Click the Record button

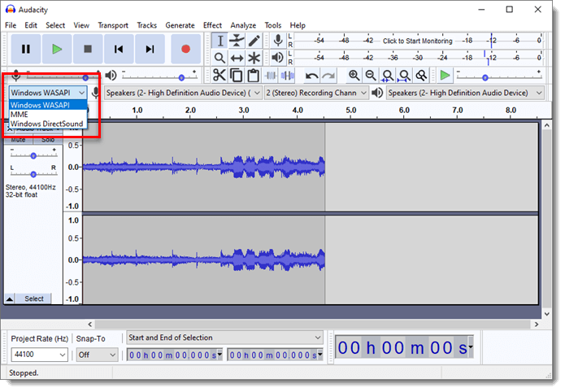(185, 50)
